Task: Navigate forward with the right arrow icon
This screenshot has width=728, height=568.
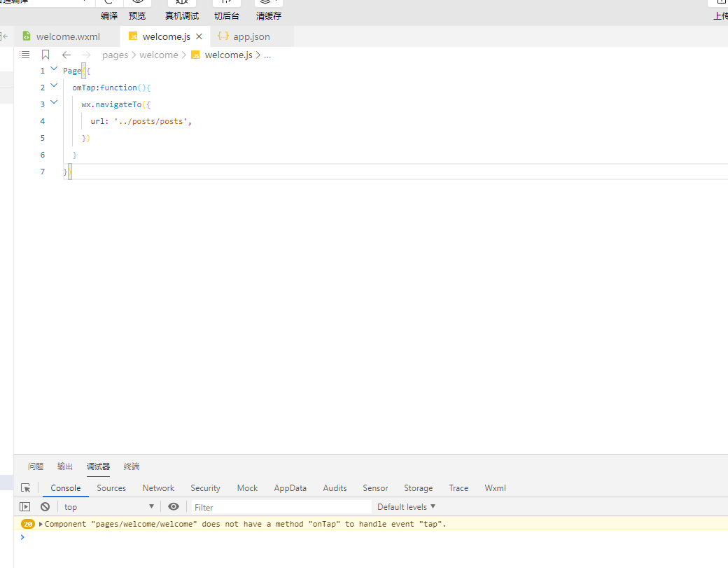Action: pyautogui.click(x=86, y=55)
